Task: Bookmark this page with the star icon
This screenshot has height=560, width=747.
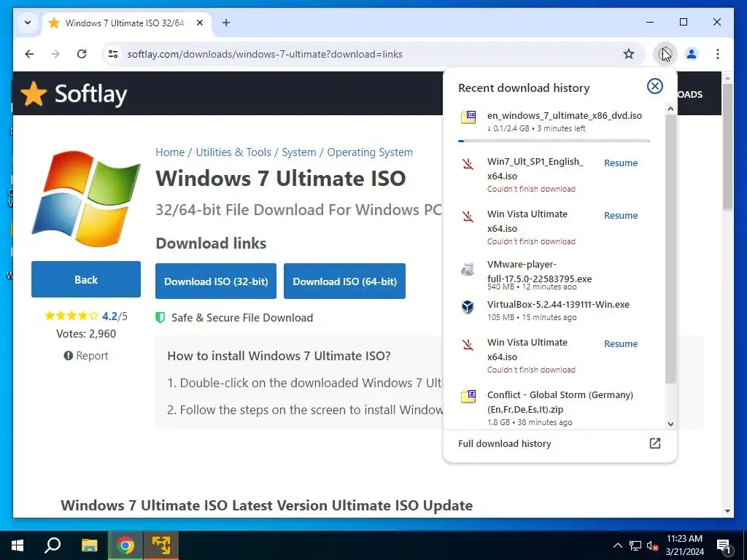Action: point(629,54)
